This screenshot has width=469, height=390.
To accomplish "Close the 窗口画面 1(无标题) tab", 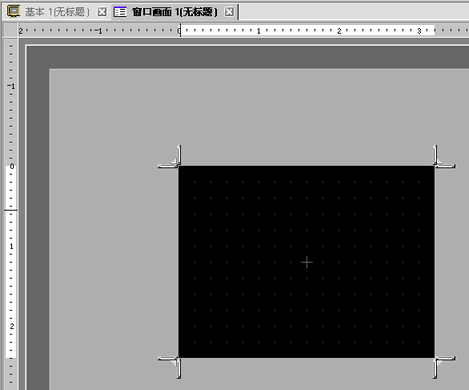I will point(229,12).
